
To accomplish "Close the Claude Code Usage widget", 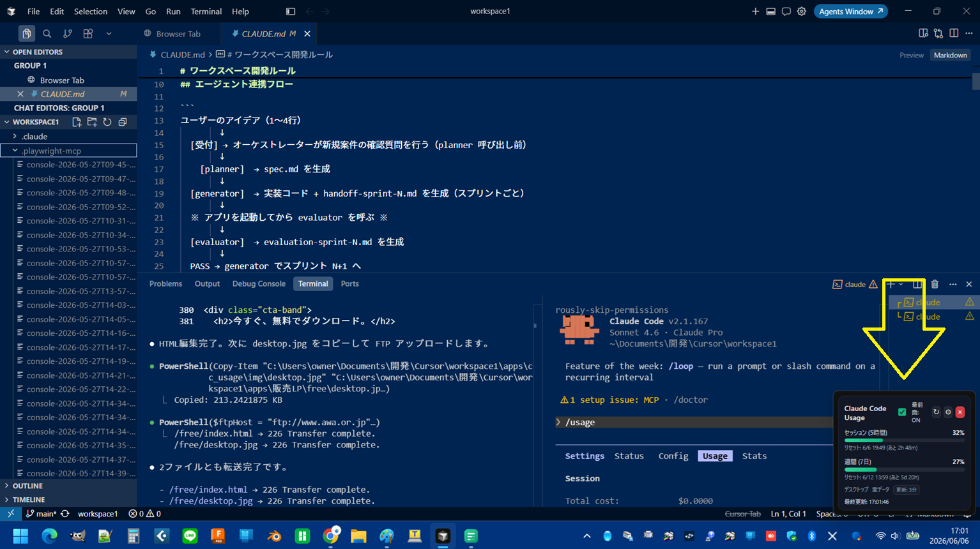I will 960,412.
